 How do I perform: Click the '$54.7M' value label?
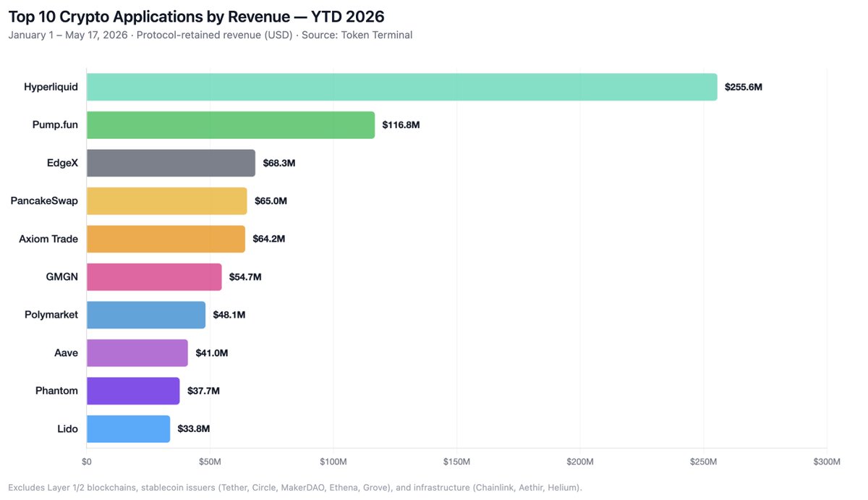pos(245,276)
